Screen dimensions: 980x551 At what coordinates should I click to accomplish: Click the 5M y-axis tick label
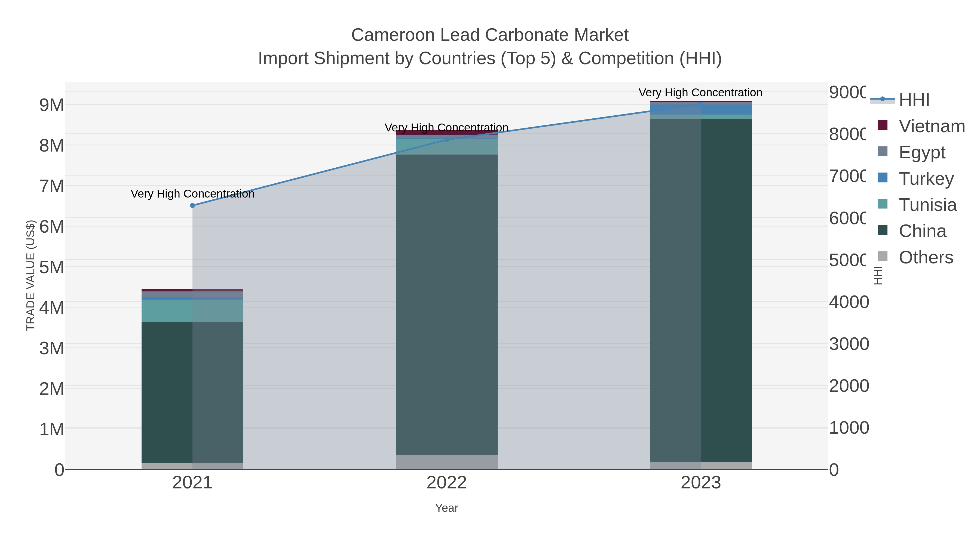52,267
